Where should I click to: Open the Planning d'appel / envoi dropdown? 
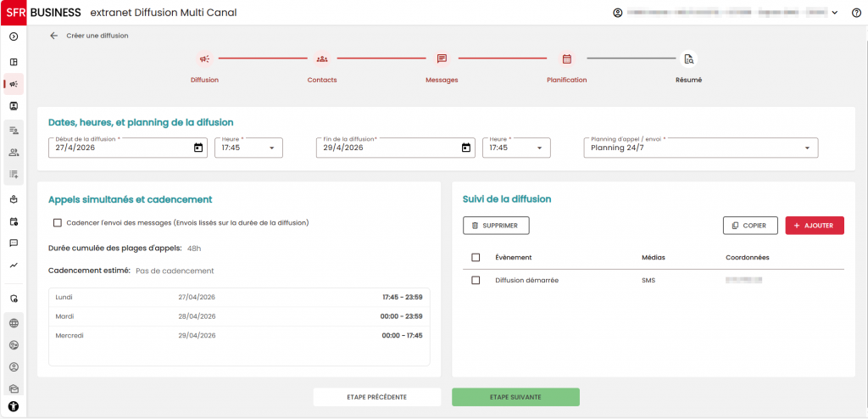(701, 148)
